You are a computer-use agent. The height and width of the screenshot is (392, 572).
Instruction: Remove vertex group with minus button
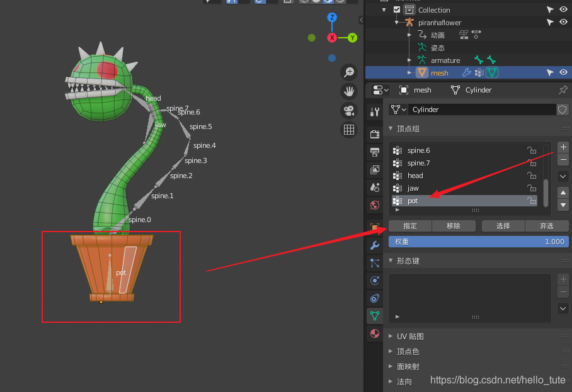click(563, 160)
